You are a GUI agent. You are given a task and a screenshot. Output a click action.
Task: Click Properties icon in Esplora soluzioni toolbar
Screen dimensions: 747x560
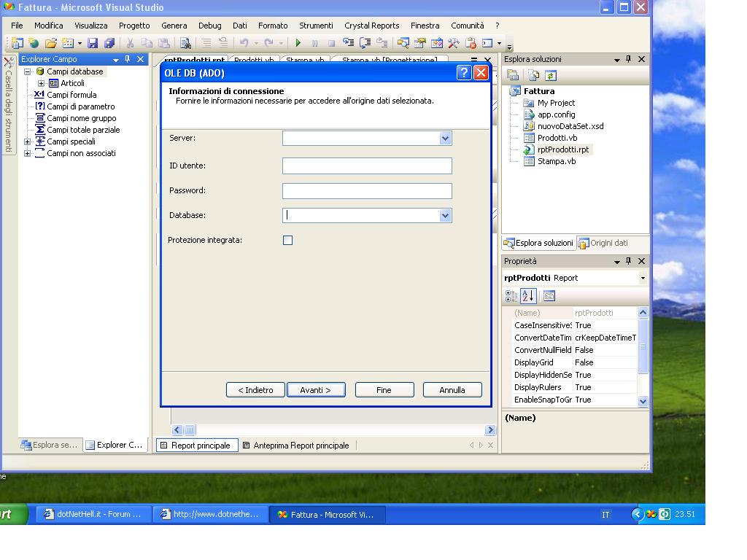513,75
